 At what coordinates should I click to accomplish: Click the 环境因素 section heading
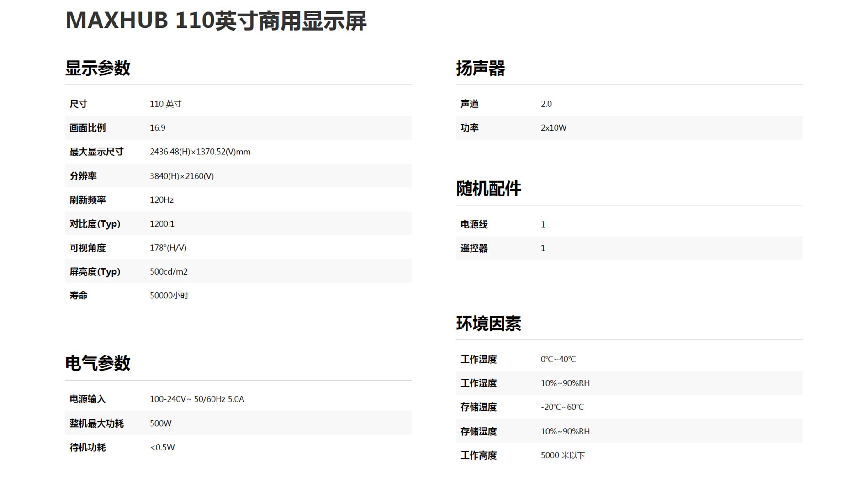[488, 323]
